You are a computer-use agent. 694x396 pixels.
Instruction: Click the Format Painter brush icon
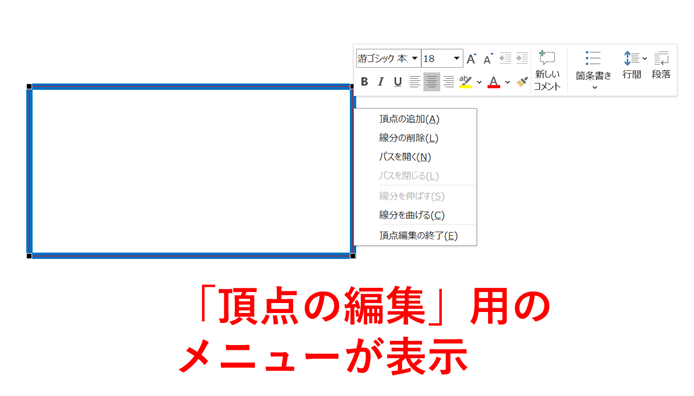pos(522,82)
